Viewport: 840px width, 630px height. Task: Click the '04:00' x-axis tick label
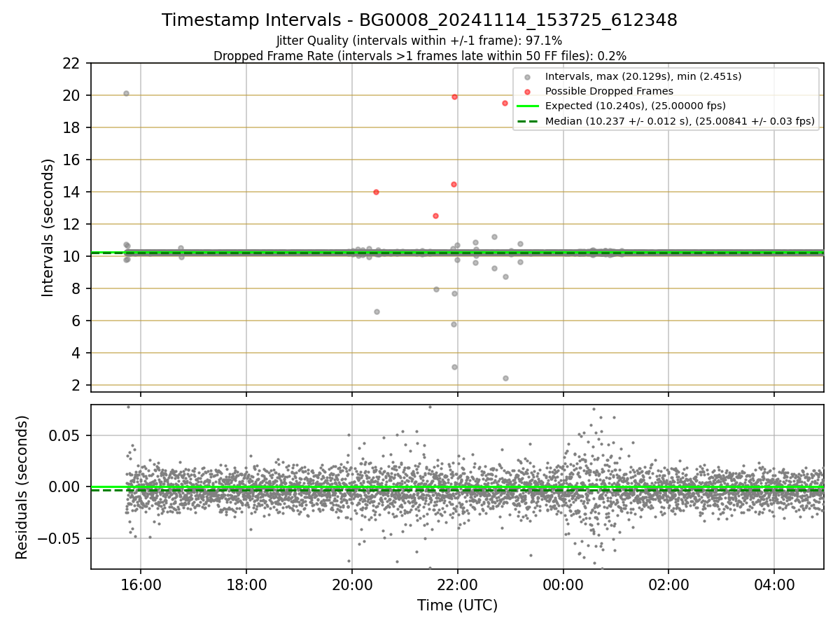point(773,585)
